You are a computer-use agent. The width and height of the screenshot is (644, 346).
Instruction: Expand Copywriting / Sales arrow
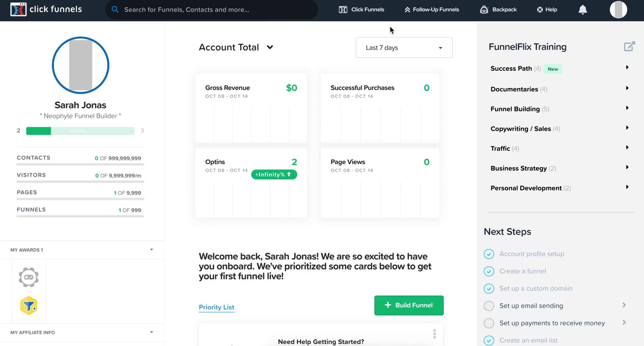[627, 128]
